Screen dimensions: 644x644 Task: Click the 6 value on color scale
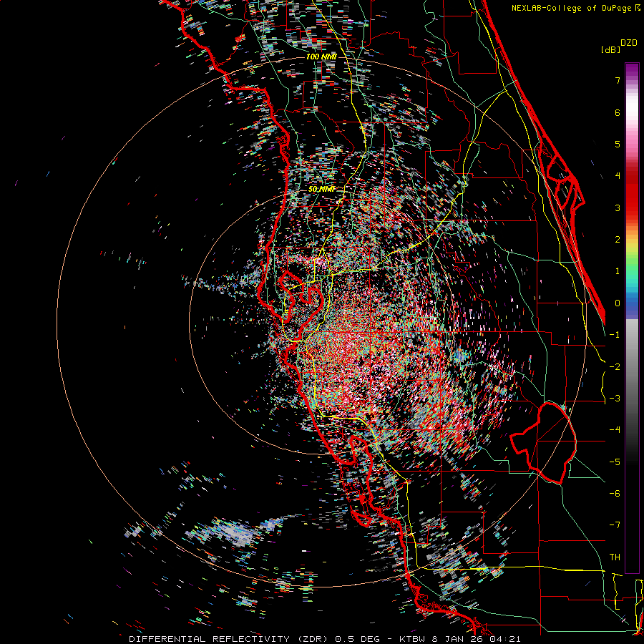[x=618, y=112]
